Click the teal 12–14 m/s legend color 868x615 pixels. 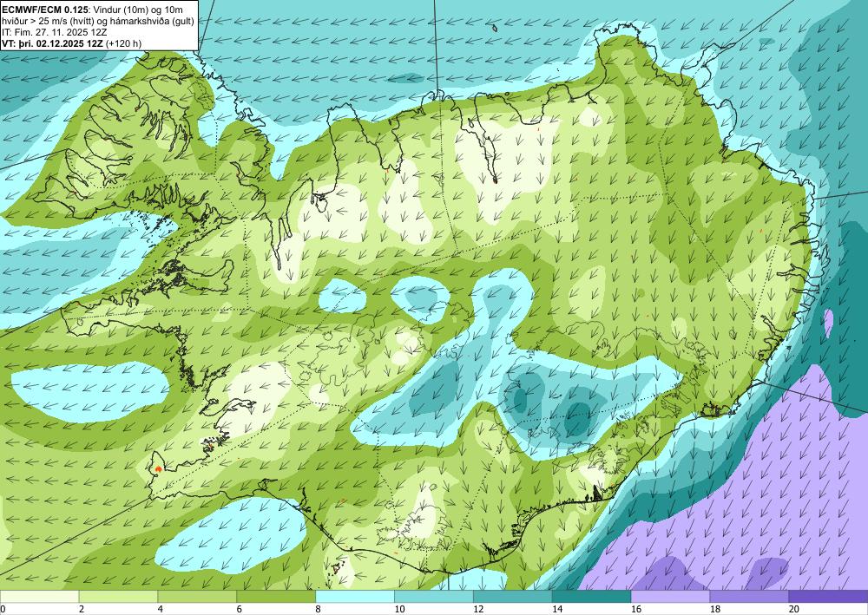tap(513, 597)
